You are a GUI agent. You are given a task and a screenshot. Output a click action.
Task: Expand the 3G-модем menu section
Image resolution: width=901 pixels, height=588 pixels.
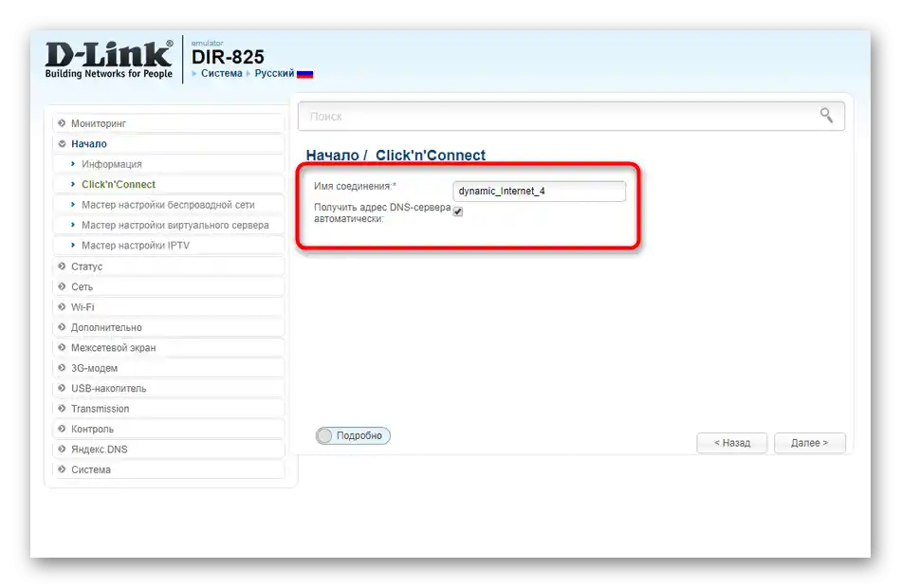coord(169,368)
